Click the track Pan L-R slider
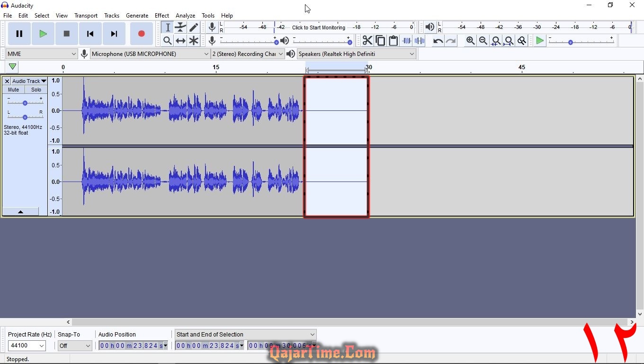This screenshot has height=364, width=644. tap(25, 117)
